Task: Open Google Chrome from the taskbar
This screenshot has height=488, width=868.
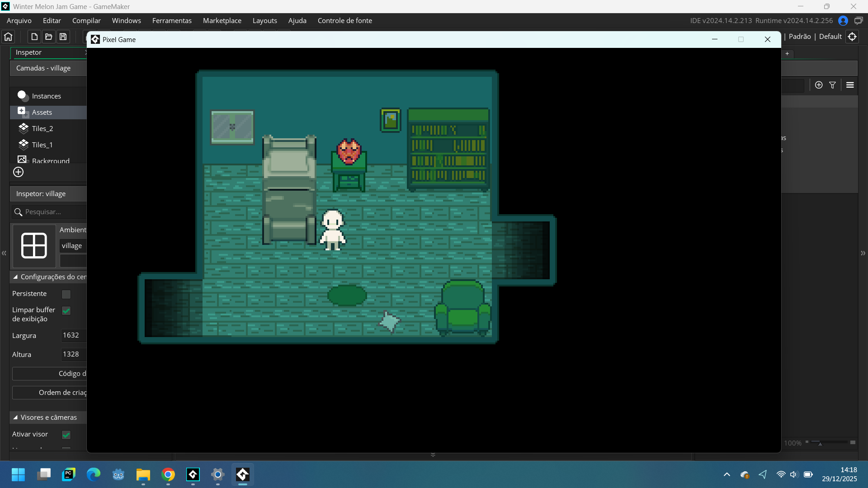Action: (168, 475)
